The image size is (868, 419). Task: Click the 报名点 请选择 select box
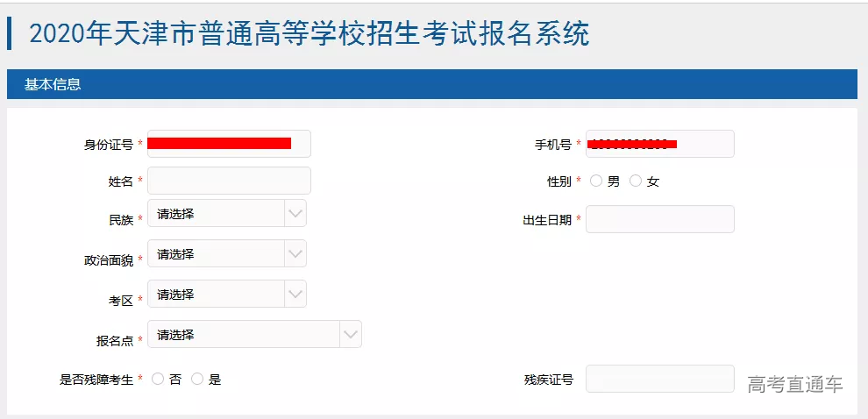tap(244, 335)
